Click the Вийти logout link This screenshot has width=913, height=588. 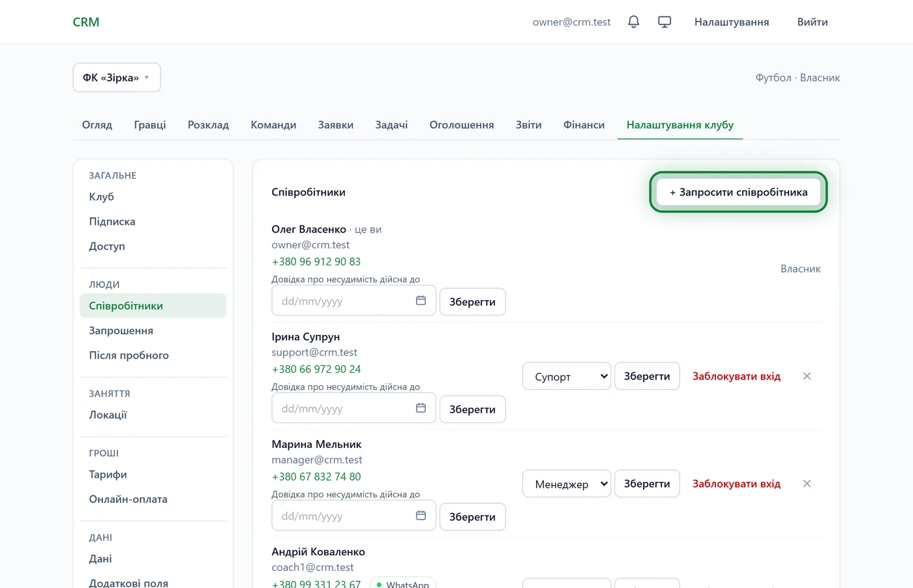pos(813,22)
